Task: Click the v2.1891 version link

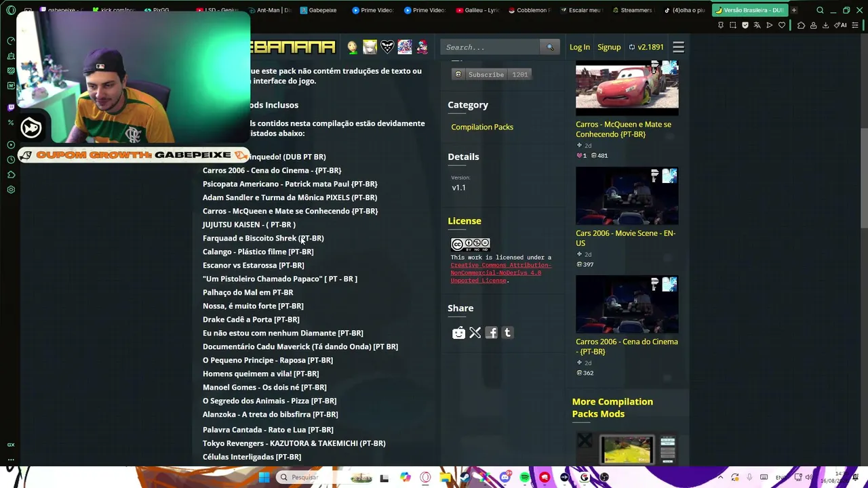Action: [x=646, y=47]
